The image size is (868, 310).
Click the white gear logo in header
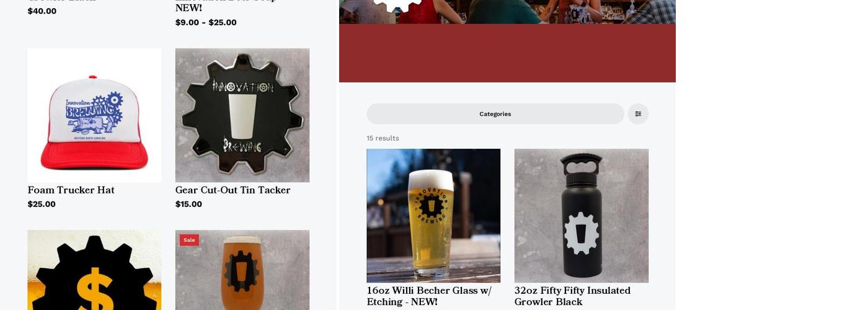(x=399, y=5)
